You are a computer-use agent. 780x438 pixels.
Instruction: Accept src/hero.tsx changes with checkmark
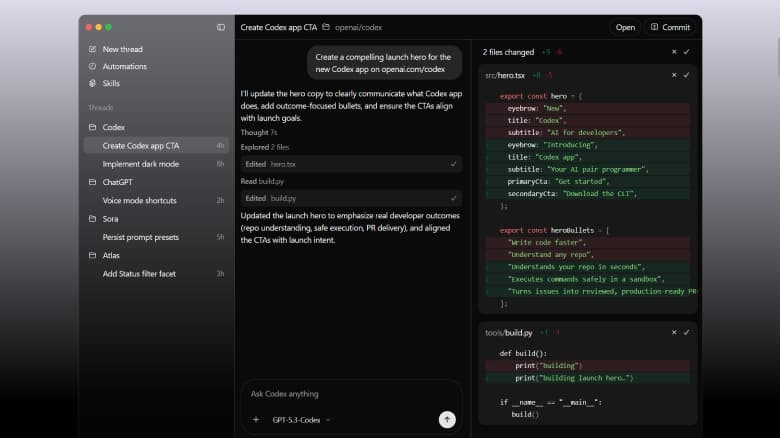(x=686, y=75)
